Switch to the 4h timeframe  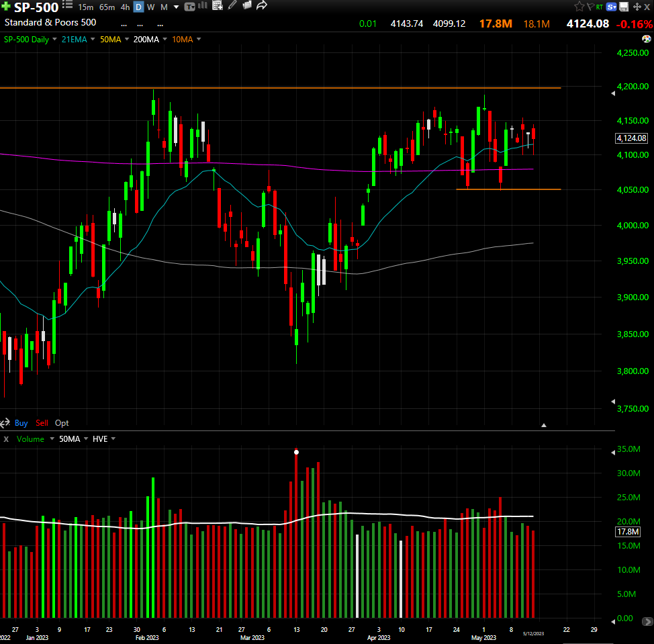point(125,7)
